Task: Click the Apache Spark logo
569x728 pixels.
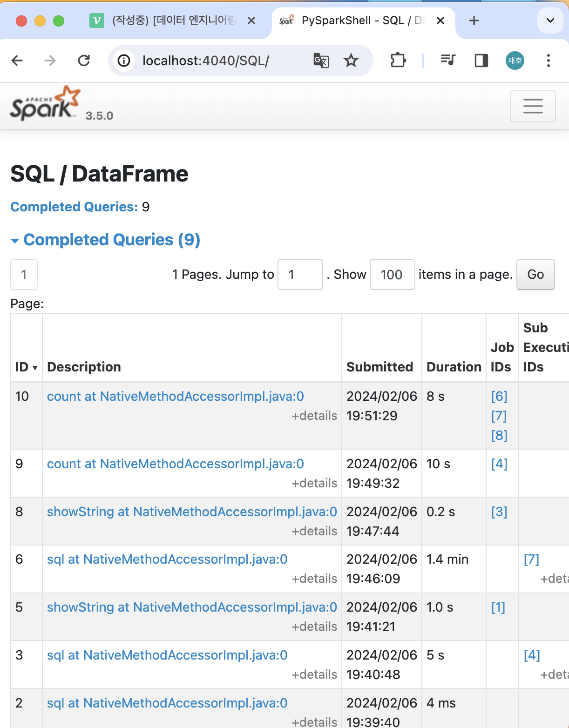Action: 45,104
